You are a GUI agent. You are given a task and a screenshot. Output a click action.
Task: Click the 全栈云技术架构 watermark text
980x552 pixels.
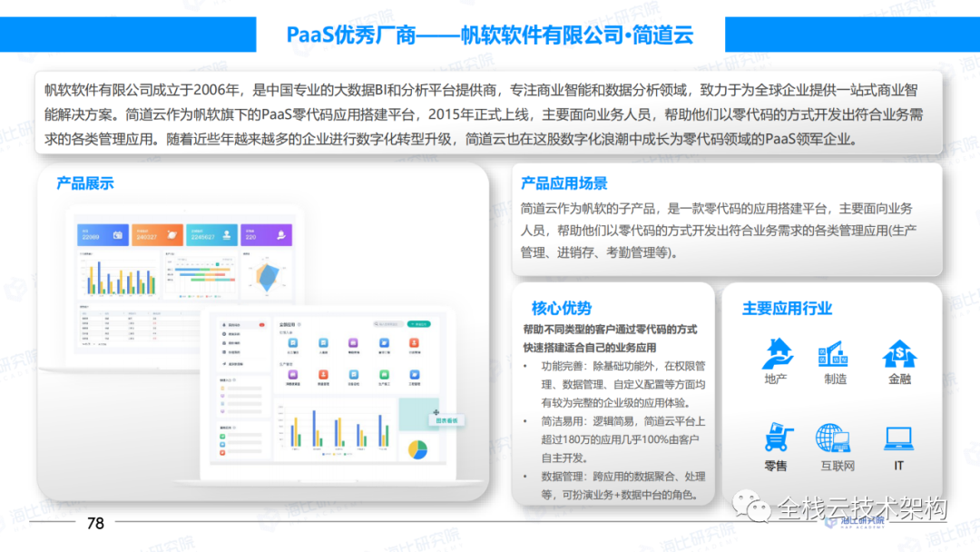tap(863, 508)
